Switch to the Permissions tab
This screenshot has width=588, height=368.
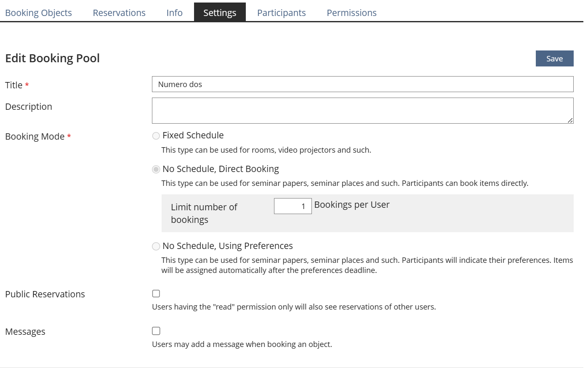tap(351, 13)
